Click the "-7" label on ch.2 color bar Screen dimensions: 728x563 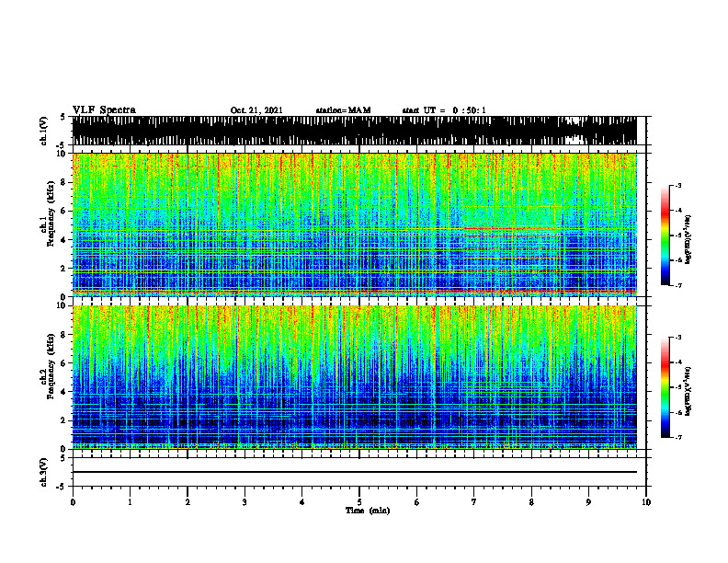[677, 437]
